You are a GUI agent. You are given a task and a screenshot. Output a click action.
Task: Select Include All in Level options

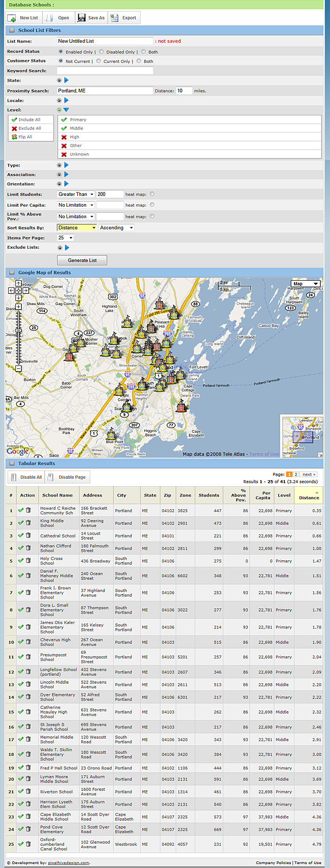(x=30, y=120)
